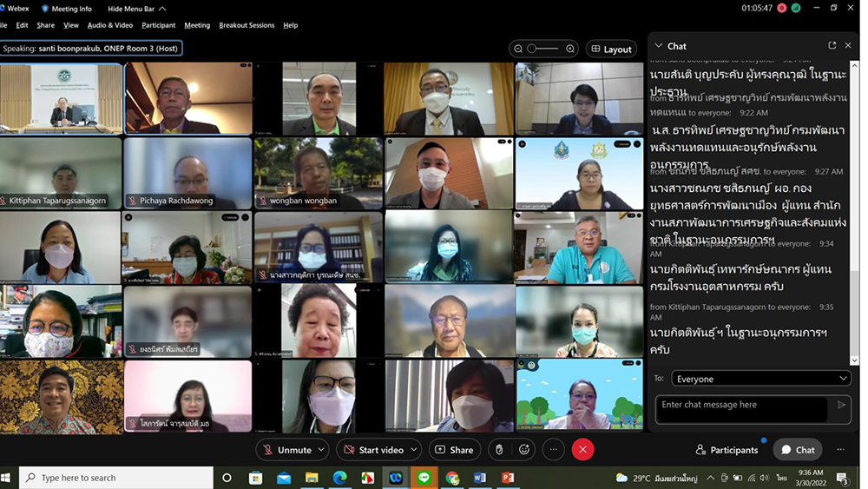Toggle the Chat panel button
This screenshot has width=868, height=489.
tap(798, 450)
